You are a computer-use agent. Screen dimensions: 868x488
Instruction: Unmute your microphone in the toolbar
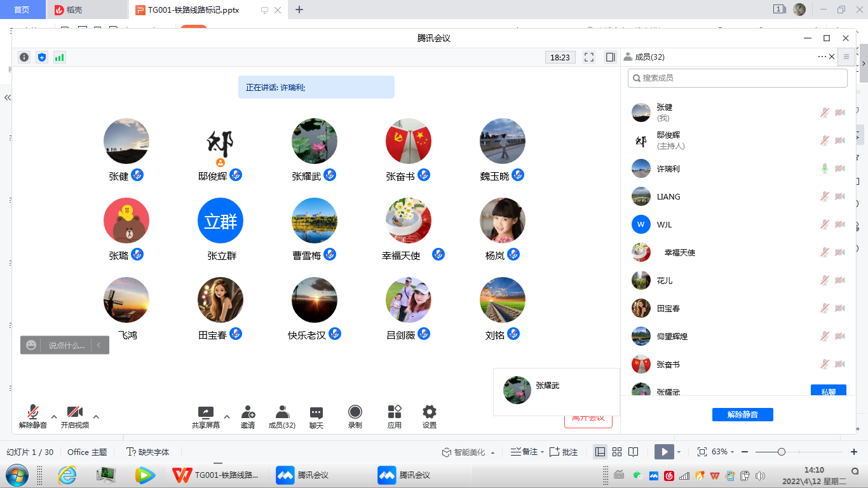click(33, 416)
